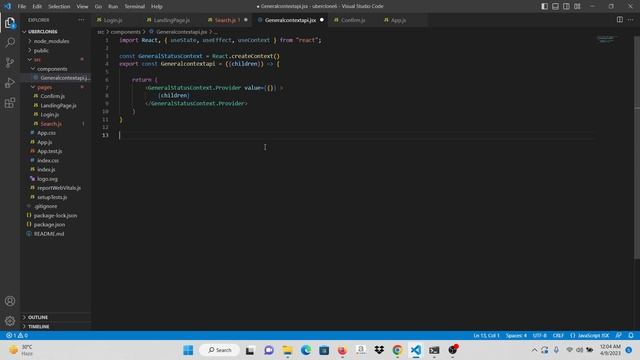Screen dimensions: 640x360
Task: Toggle the bottom panel layout icon
Action: coord(556,6)
